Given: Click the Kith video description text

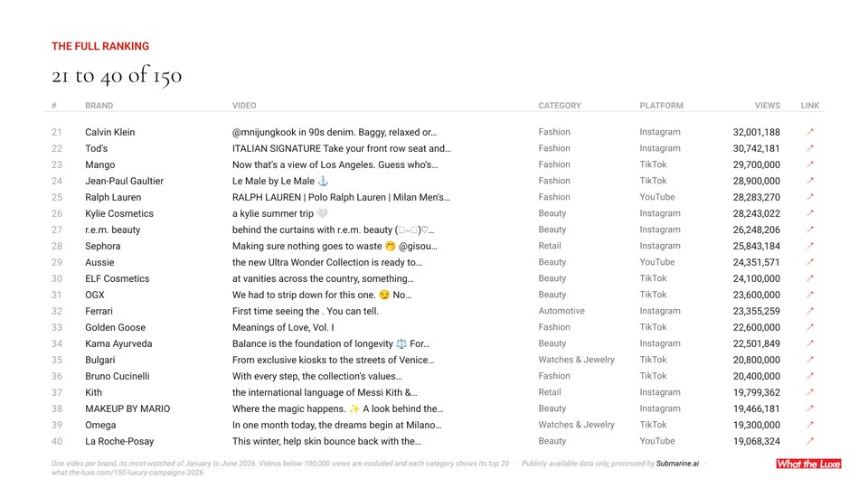Looking at the screenshot, I should coord(325,392).
